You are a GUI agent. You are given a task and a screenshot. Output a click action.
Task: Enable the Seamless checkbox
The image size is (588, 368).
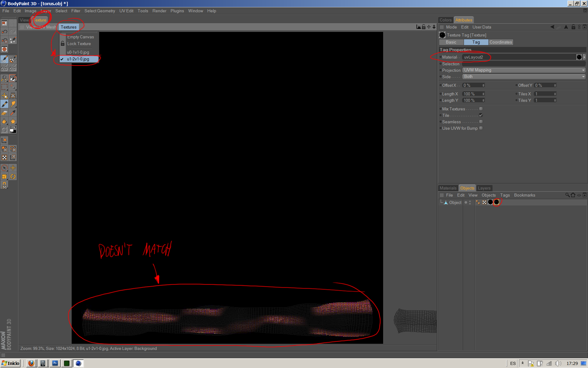pos(481,122)
